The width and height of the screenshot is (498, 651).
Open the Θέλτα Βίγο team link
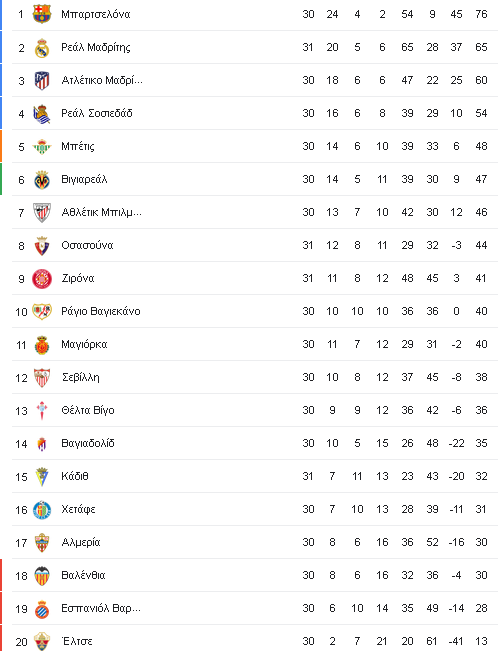88,410
